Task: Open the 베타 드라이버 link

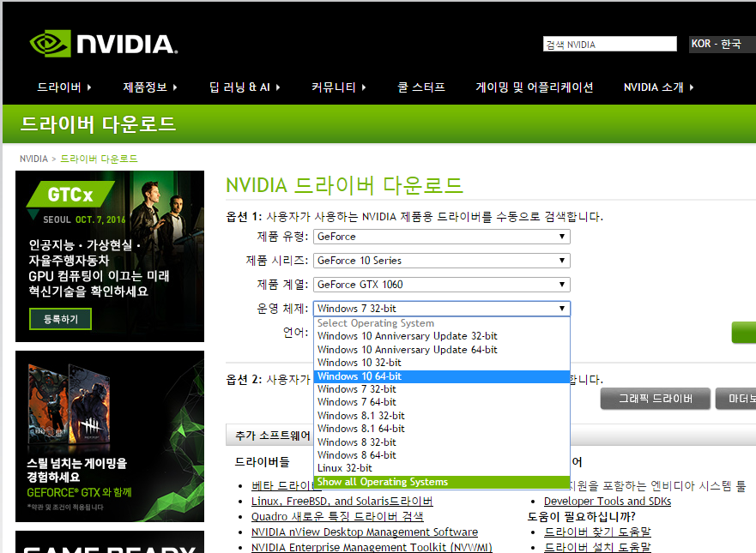Action: pyautogui.click(x=282, y=485)
